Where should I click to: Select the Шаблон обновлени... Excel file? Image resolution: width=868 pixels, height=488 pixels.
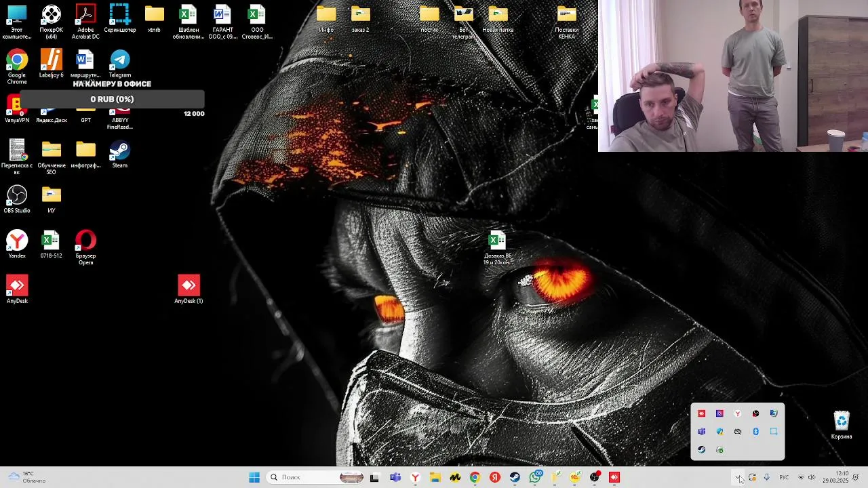(189, 22)
